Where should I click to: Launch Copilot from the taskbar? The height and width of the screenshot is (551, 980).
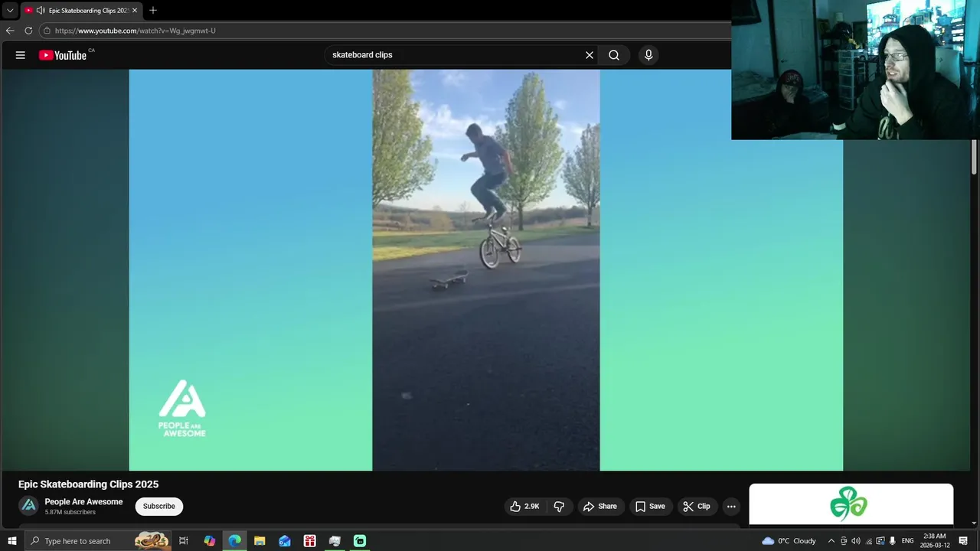tap(210, 541)
